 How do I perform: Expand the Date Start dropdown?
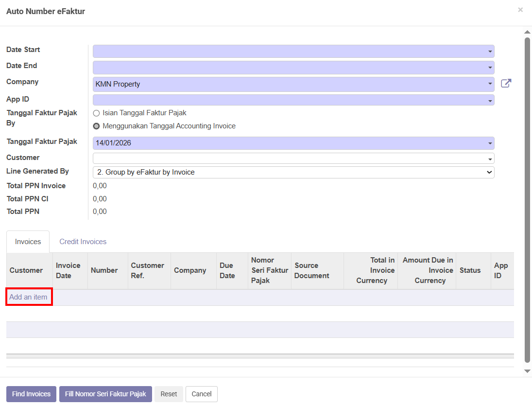coord(490,52)
